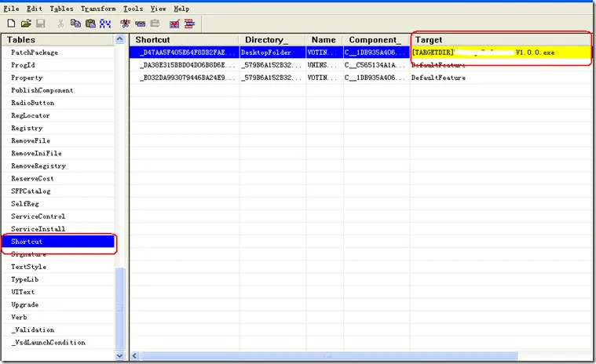This screenshot has height=364, width=596.
Task: Click the Cut Row scissors icon
Action: pos(126,23)
